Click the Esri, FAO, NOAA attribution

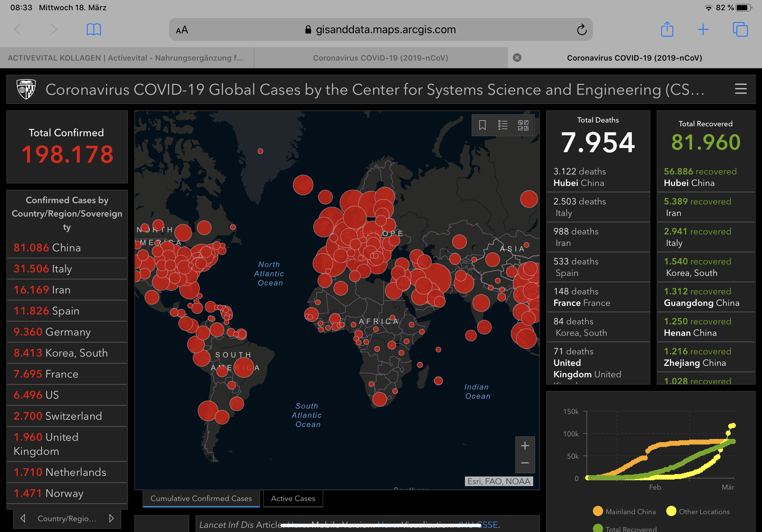(499, 481)
